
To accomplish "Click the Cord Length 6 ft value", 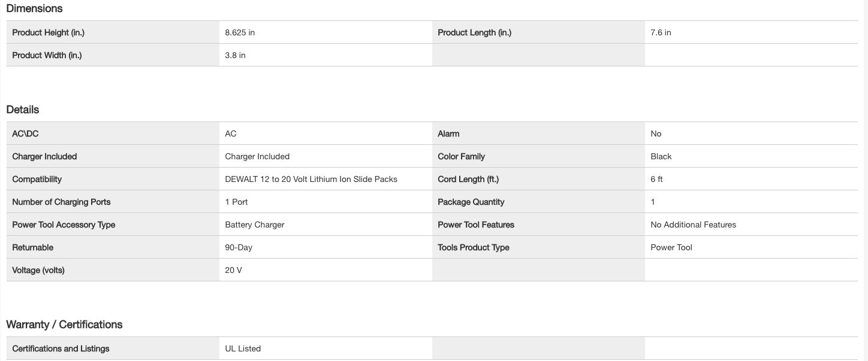I will (x=656, y=179).
